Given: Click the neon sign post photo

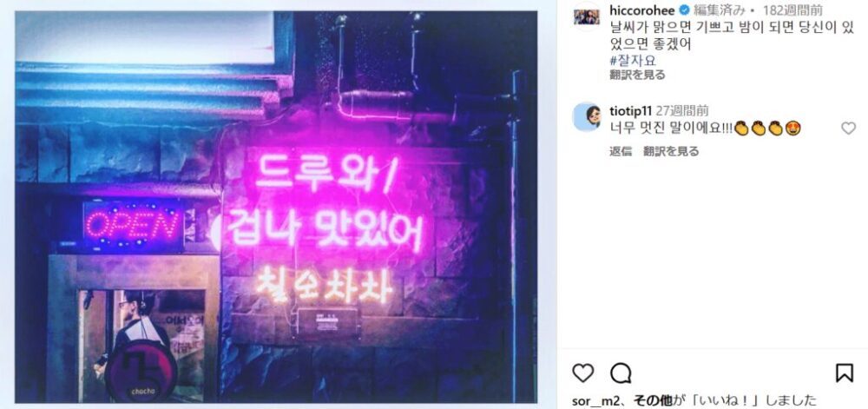Looking at the screenshot, I should click(x=276, y=207).
